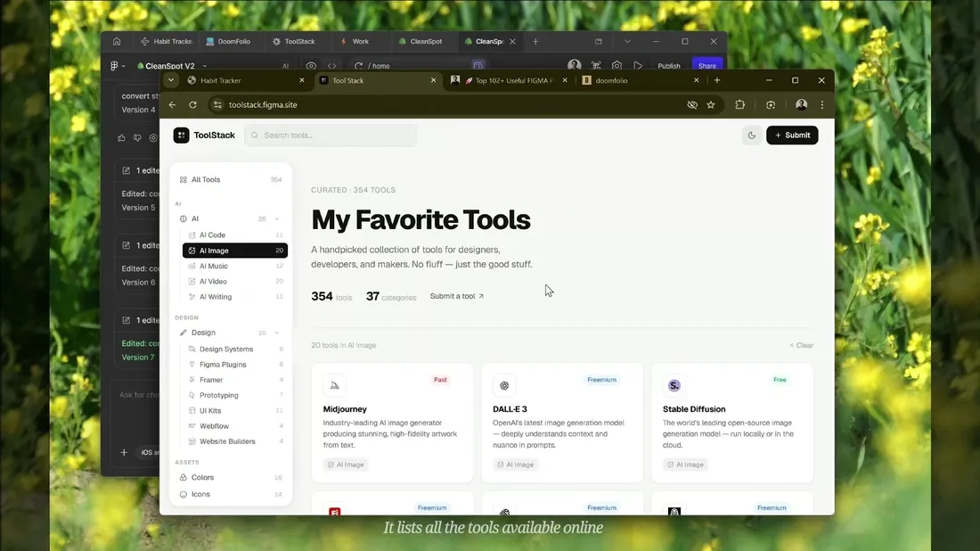Switch to the Habit Tracker browser tab

tap(246, 80)
